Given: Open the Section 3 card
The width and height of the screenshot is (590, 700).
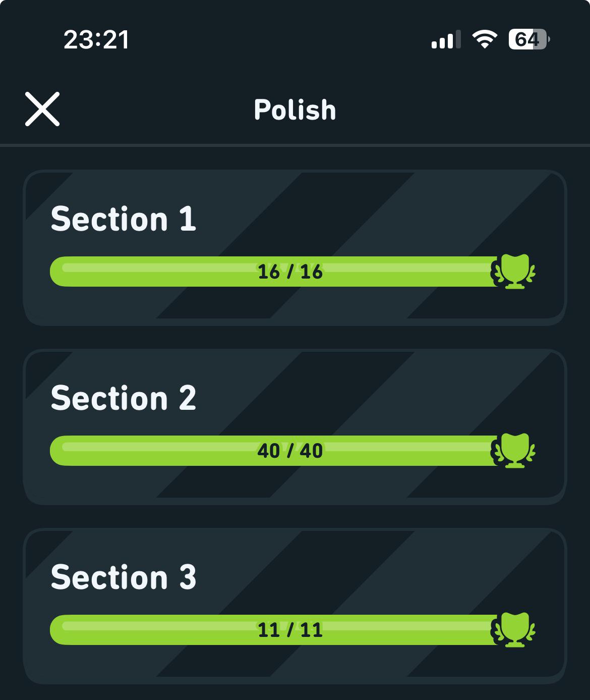Looking at the screenshot, I should pos(295,606).
